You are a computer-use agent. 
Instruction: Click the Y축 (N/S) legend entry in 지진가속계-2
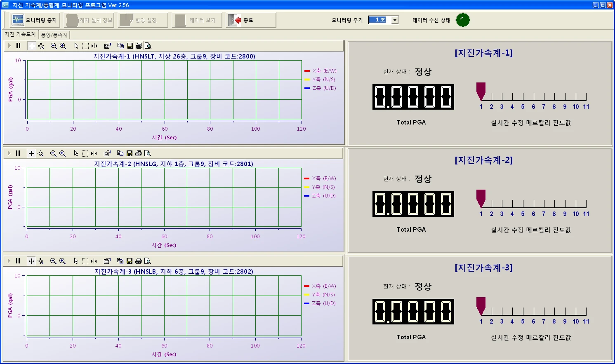click(x=320, y=187)
